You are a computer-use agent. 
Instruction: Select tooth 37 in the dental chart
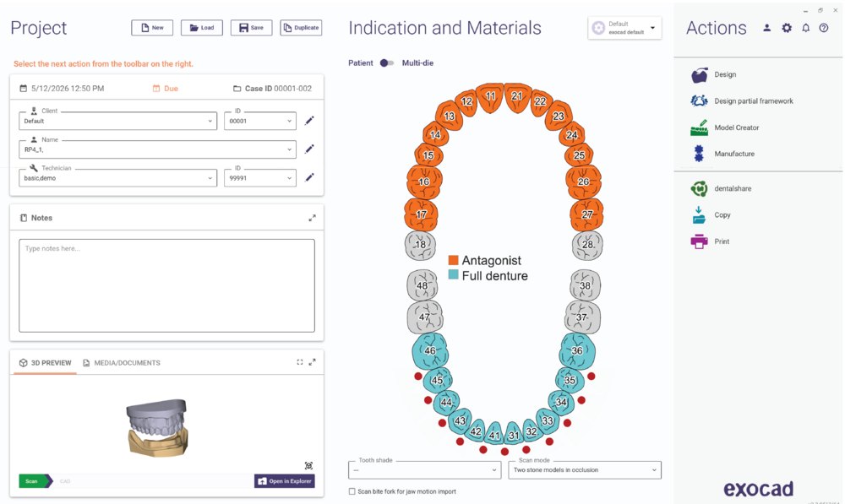click(582, 317)
